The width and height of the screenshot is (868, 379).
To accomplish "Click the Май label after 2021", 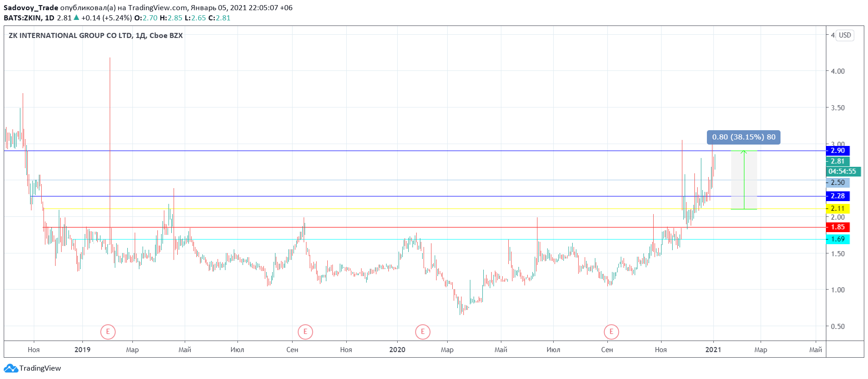I will click(x=816, y=350).
